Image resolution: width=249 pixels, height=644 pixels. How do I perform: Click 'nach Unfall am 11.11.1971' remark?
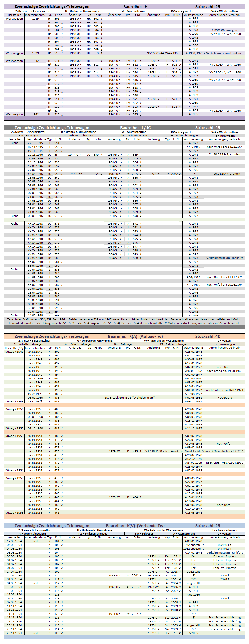(224, 277)
